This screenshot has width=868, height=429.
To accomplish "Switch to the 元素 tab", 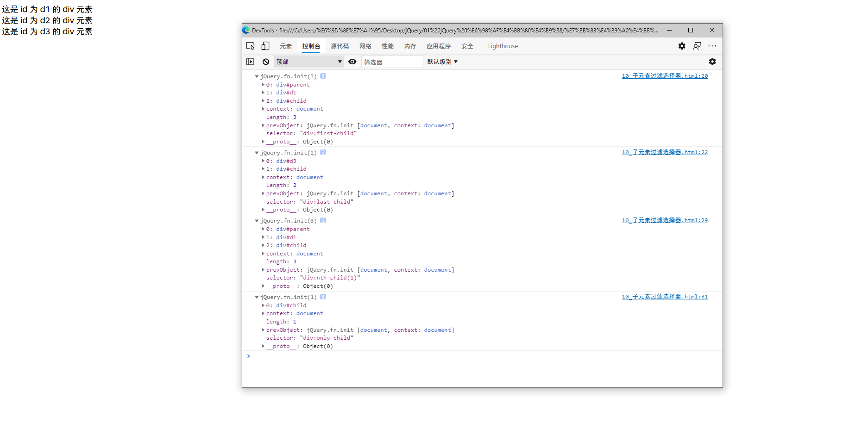I will tap(286, 46).
